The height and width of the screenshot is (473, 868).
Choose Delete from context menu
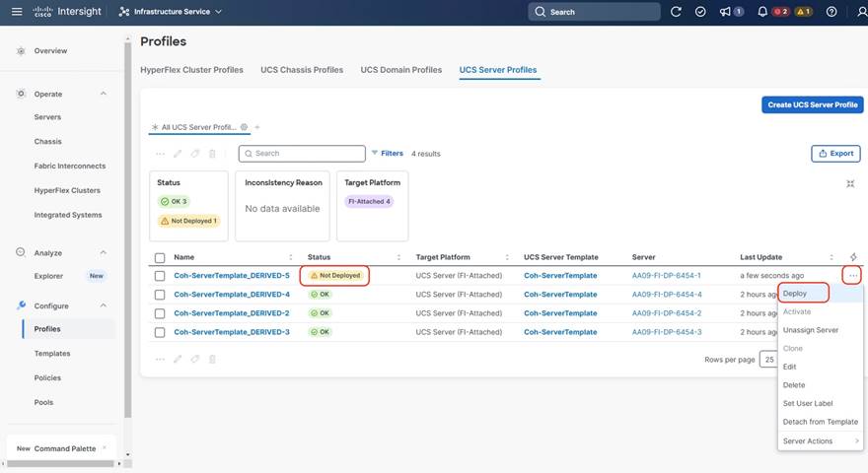[x=821, y=385]
